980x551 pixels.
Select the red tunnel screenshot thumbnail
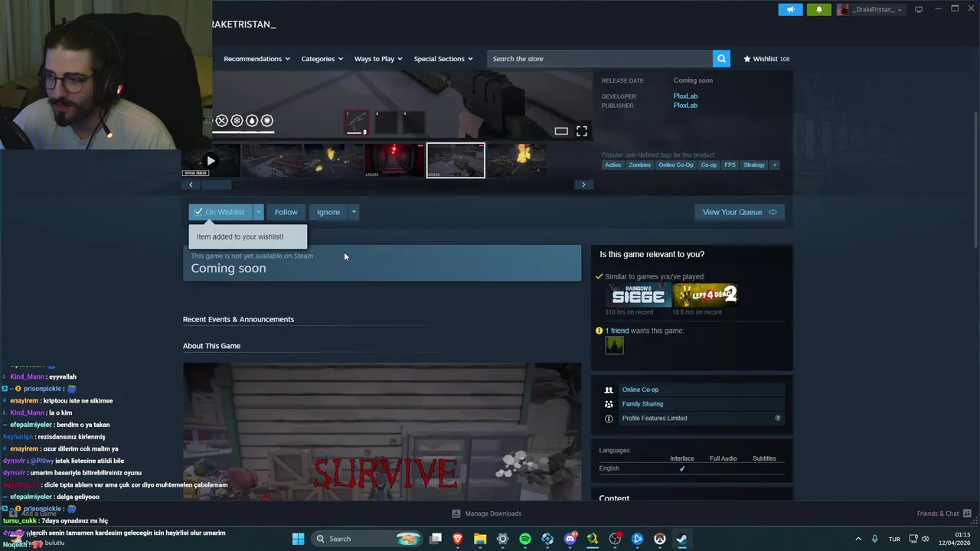click(394, 161)
